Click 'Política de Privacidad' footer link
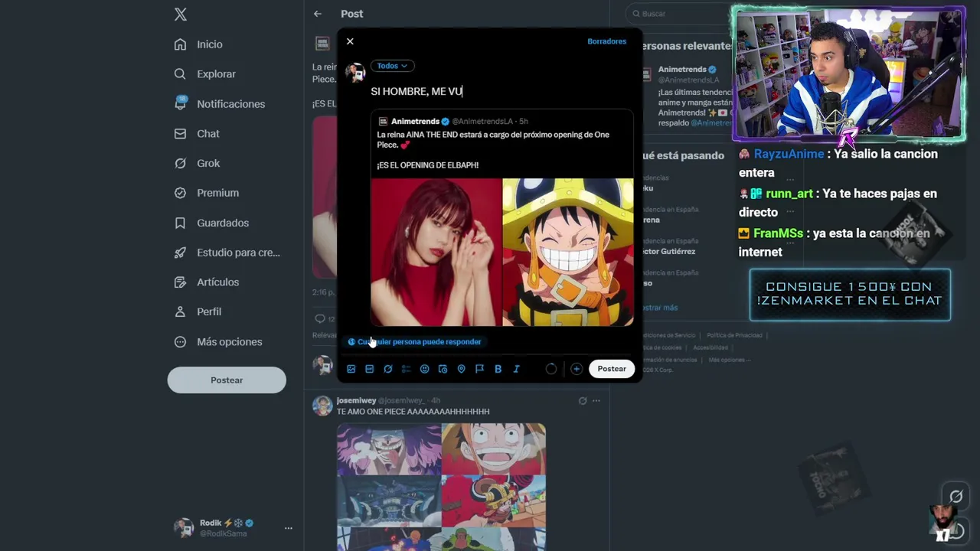The image size is (980, 551). 733,335
